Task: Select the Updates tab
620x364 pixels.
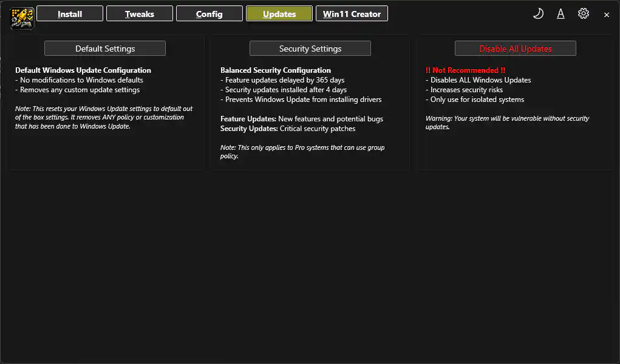Action: tap(279, 14)
